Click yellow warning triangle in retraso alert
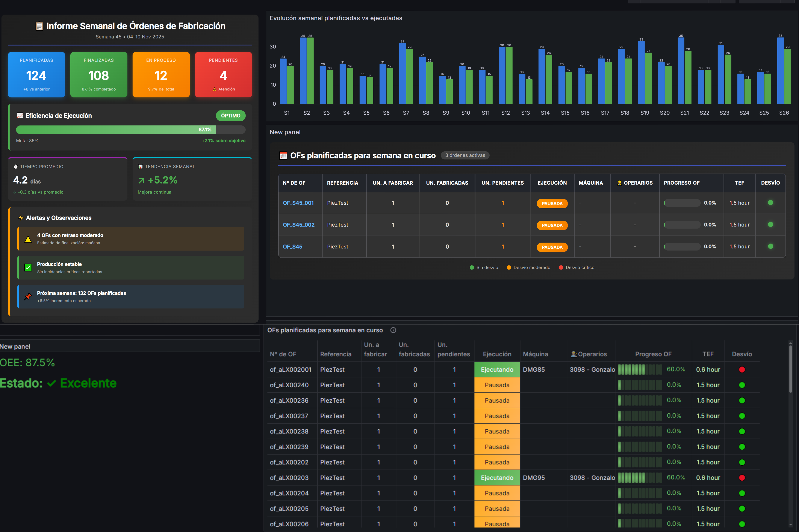799x532 pixels. click(28, 239)
